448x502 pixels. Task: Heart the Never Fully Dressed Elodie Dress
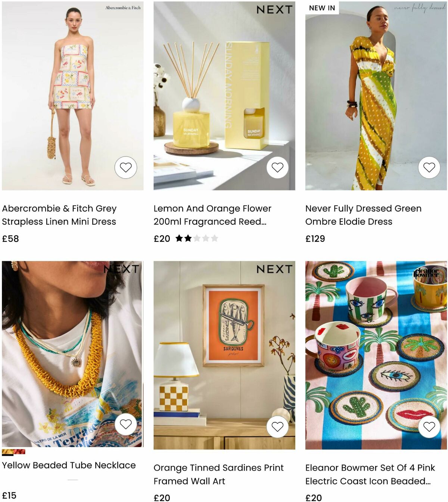[429, 167]
